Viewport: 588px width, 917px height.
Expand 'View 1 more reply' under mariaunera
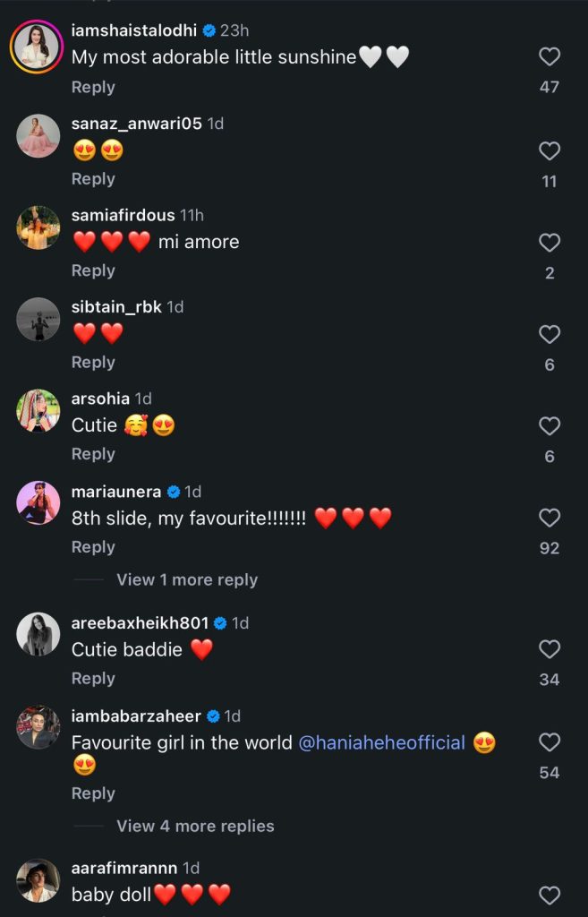click(x=185, y=579)
